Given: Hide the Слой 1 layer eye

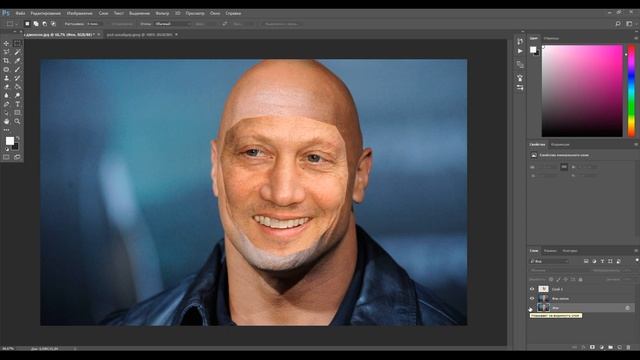Looking at the screenshot, I should [532, 289].
